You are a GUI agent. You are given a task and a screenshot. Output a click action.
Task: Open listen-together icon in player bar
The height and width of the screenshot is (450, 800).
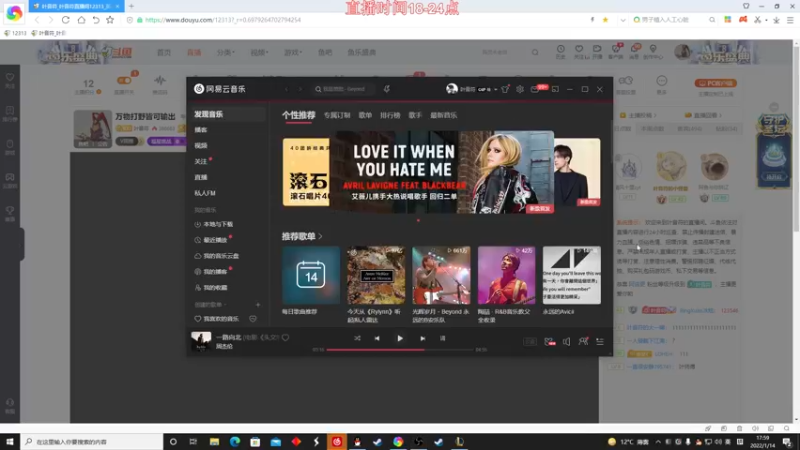(x=583, y=341)
